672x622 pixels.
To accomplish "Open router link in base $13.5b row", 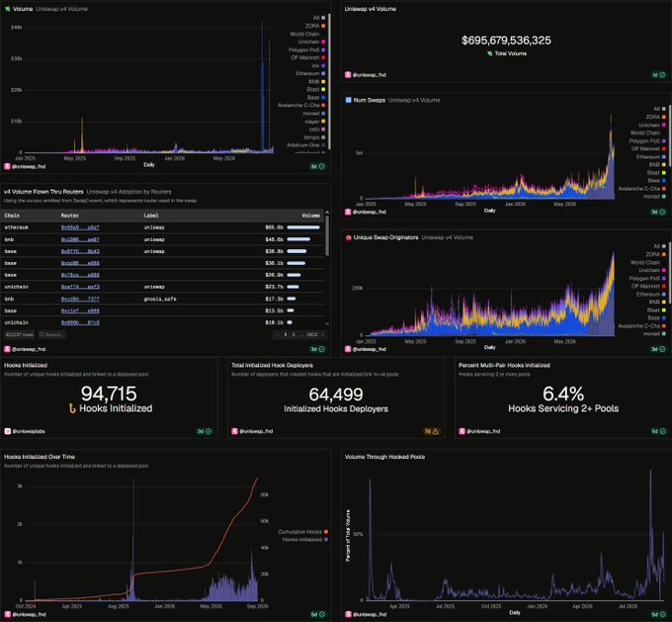I will pyautogui.click(x=80, y=311).
